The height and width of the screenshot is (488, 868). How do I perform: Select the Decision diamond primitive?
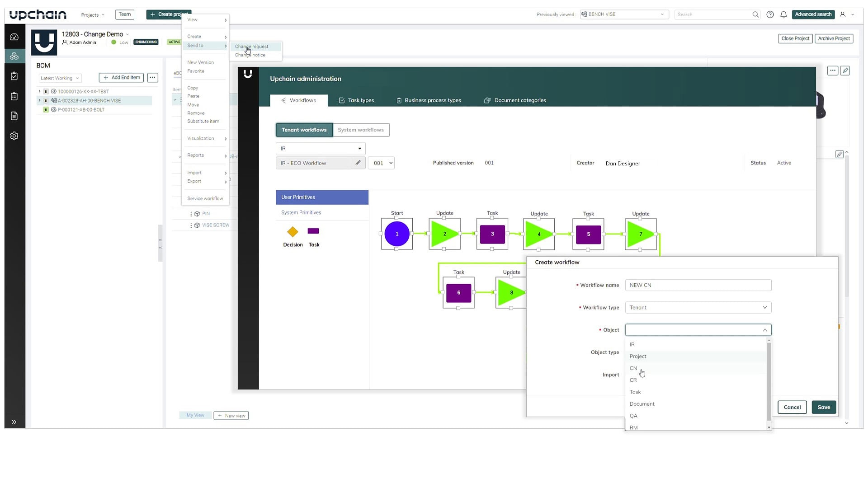[x=292, y=232]
